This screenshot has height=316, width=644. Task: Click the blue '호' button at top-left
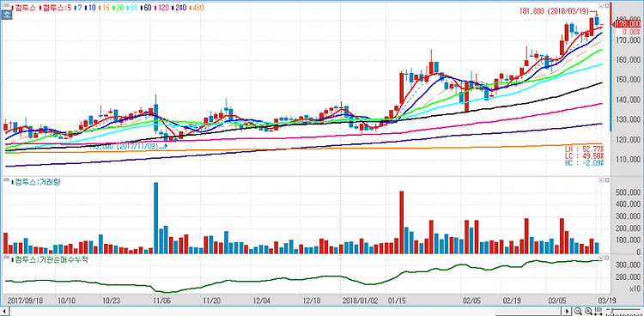pyautogui.click(x=6, y=15)
